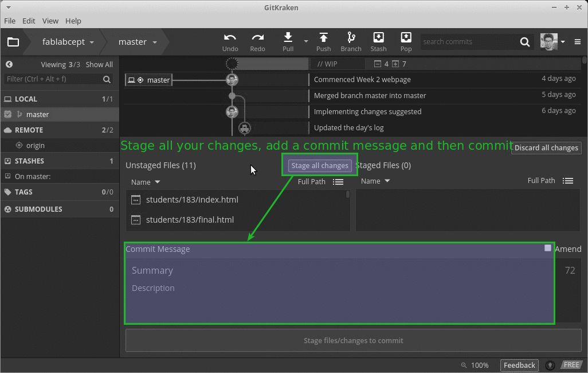Image resolution: width=588 pixels, height=373 pixels.
Task: Click Show All link
Action: [x=99, y=65]
